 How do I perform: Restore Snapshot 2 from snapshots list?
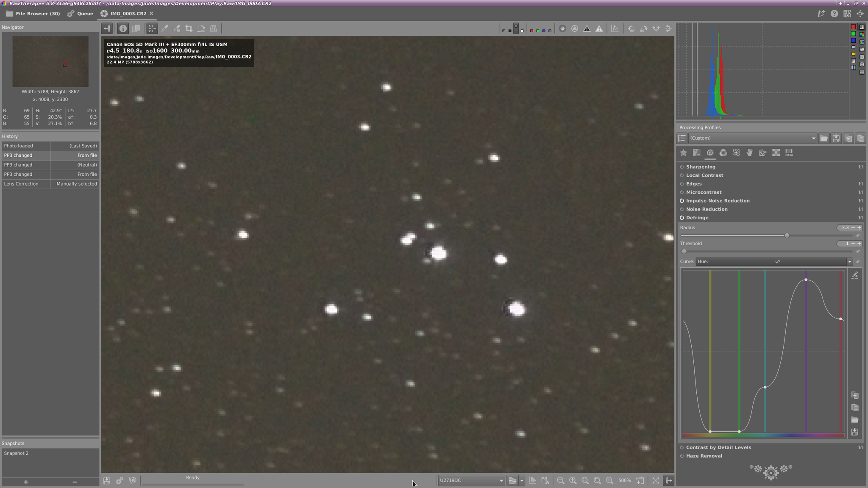tap(16, 453)
